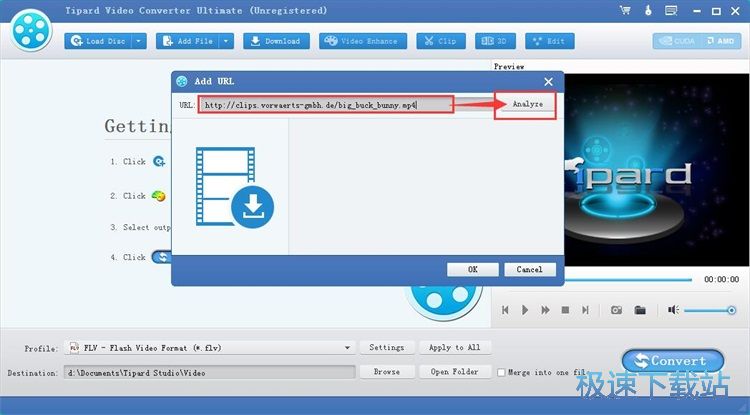Select the Clip tool
This screenshot has height=415, width=750.
(441, 41)
